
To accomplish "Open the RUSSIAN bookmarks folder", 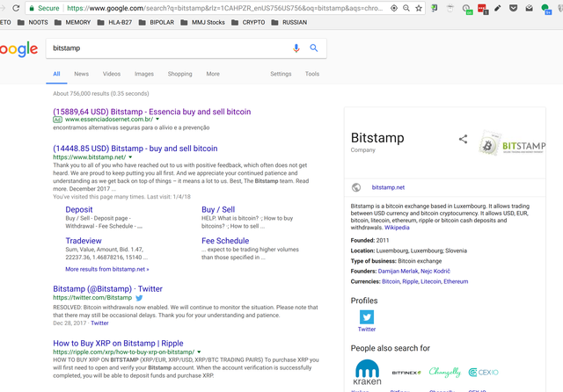I will click(x=289, y=22).
